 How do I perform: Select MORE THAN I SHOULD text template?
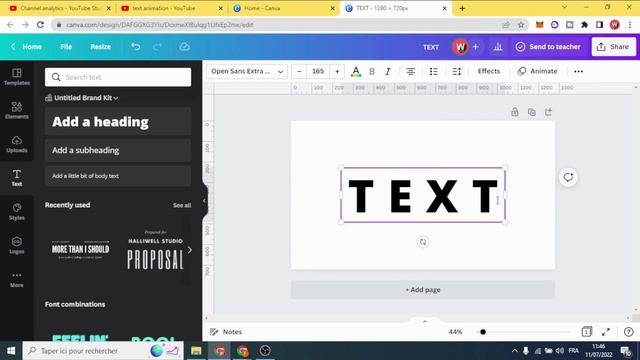point(80,250)
